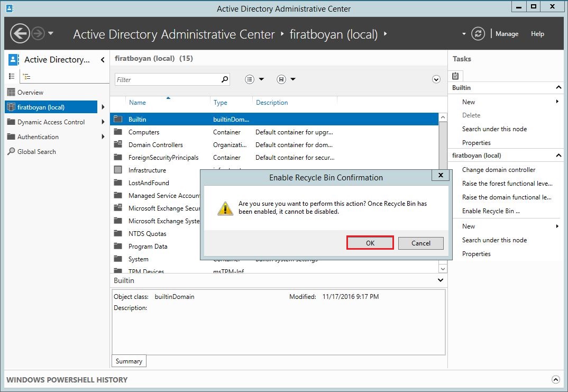Select ForeignSecurityPrincipals row
Viewport: 568px width, 392px height.
click(x=274, y=158)
